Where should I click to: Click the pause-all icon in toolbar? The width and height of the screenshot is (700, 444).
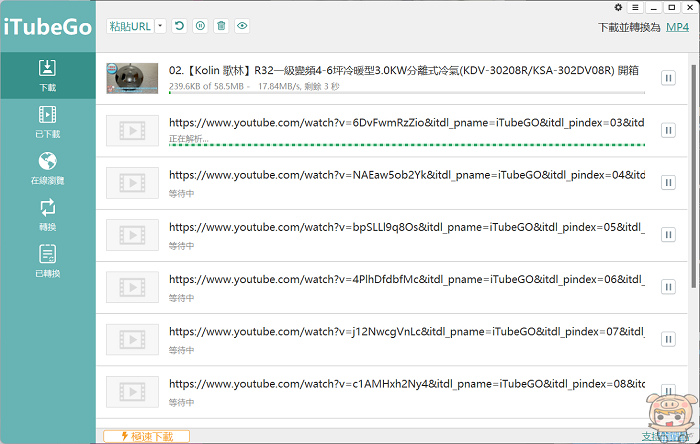(x=200, y=26)
